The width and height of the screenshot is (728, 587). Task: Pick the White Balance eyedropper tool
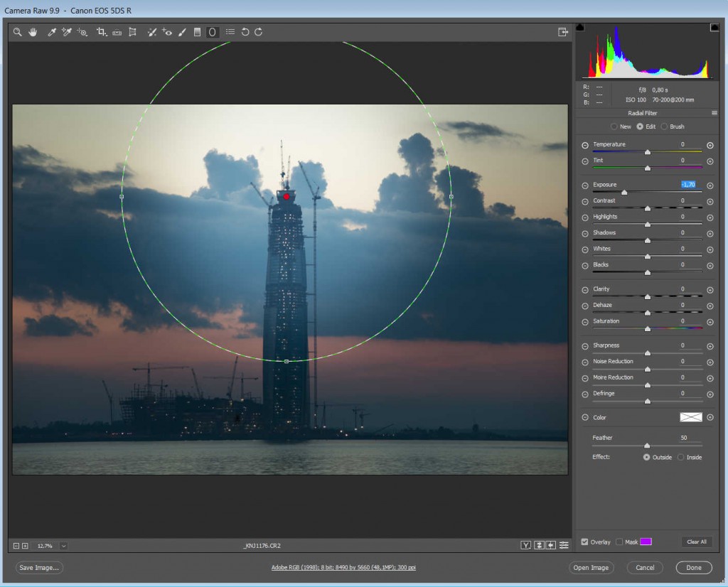[52, 32]
